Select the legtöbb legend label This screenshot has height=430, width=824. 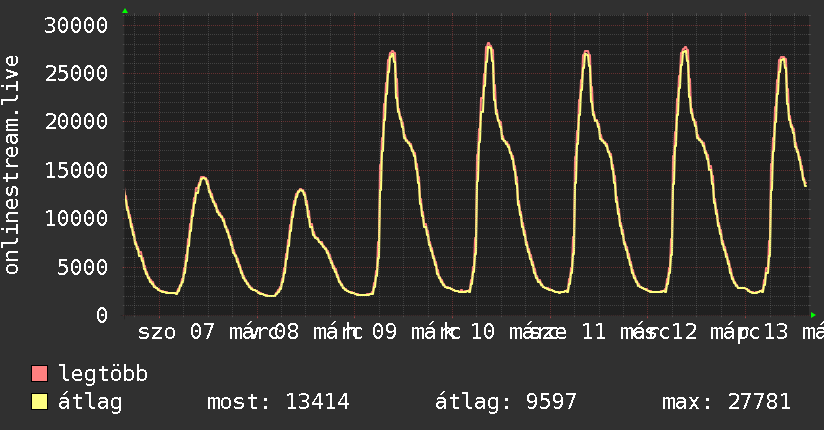(104, 374)
